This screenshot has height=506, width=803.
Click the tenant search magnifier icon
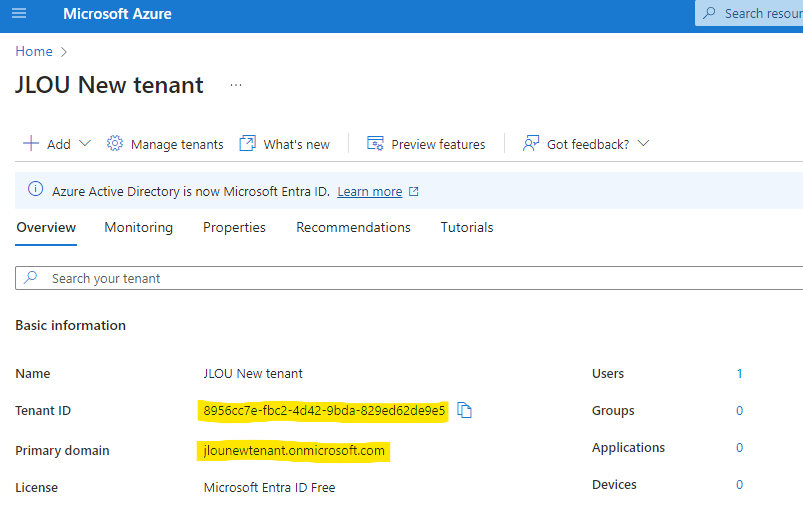coord(31,278)
